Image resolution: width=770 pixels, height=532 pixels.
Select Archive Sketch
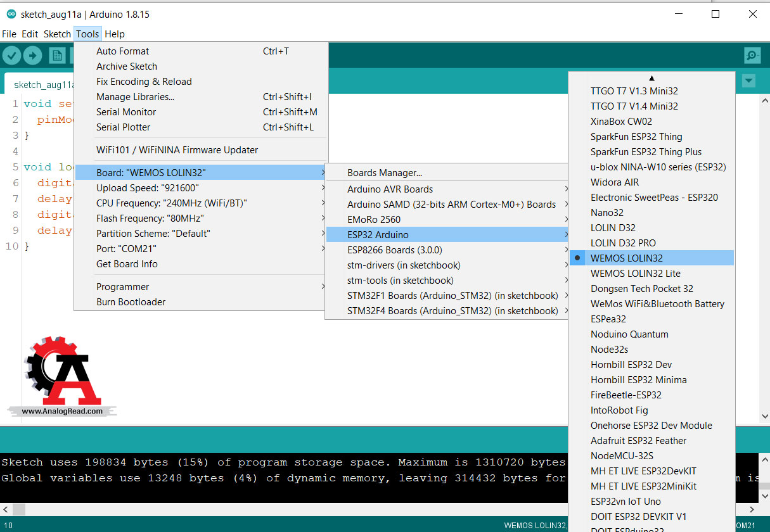pyautogui.click(x=202, y=66)
